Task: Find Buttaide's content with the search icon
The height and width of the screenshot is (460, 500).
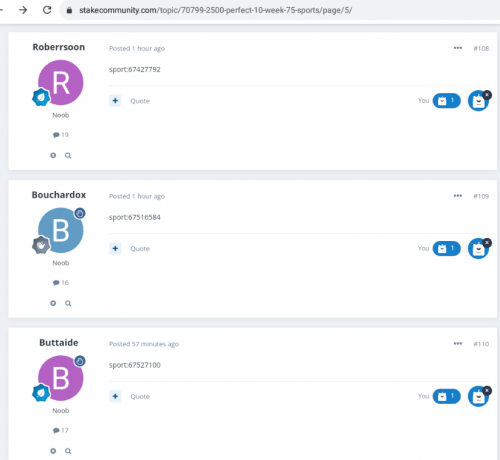Action: click(x=68, y=451)
